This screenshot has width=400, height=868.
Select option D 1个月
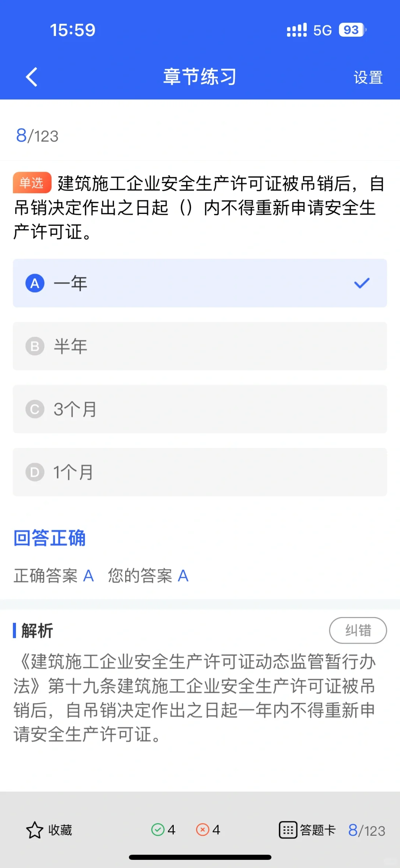pyautogui.click(x=200, y=472)
